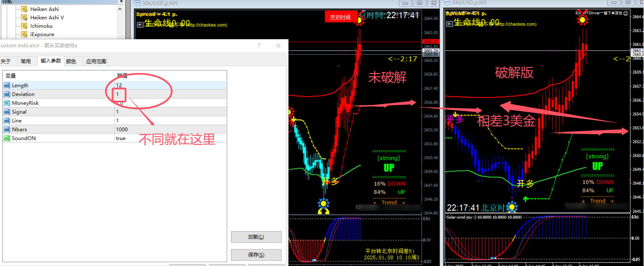Click the MoneyRisk double type icon
The height and width of the screenshot is (266, 644).
(7, 103)
